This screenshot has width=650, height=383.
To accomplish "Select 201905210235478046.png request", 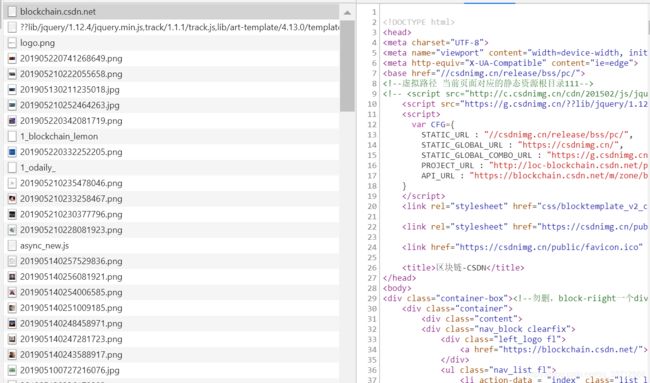I will 171,183.
